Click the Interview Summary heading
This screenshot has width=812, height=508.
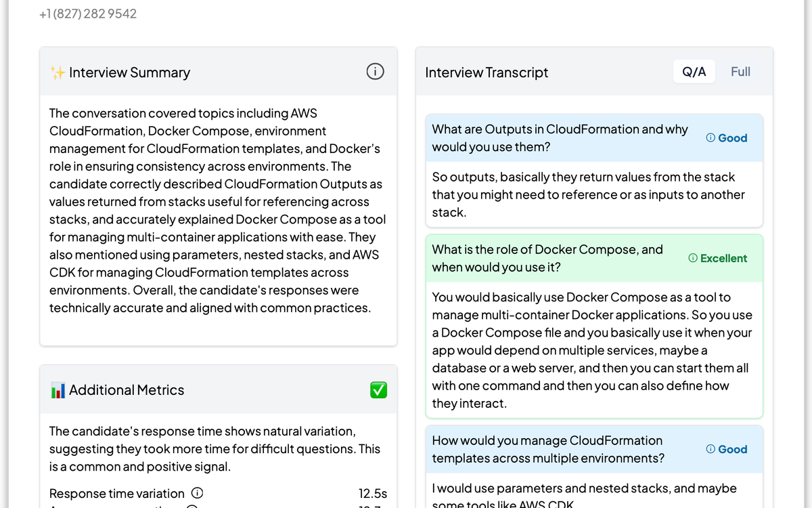click(129, 72)
